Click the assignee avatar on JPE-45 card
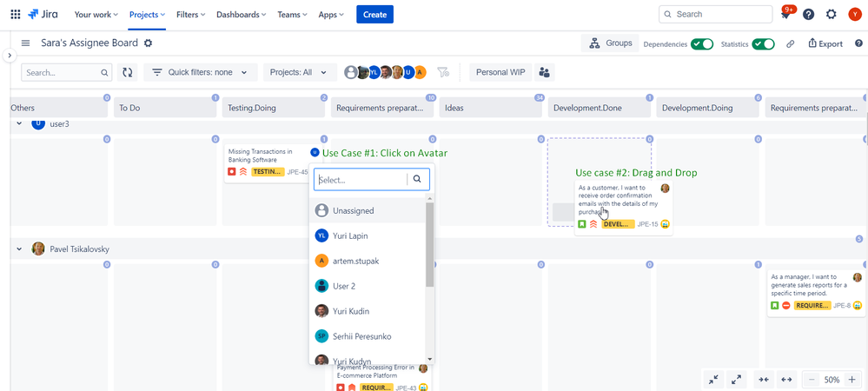 coord(315,152)
